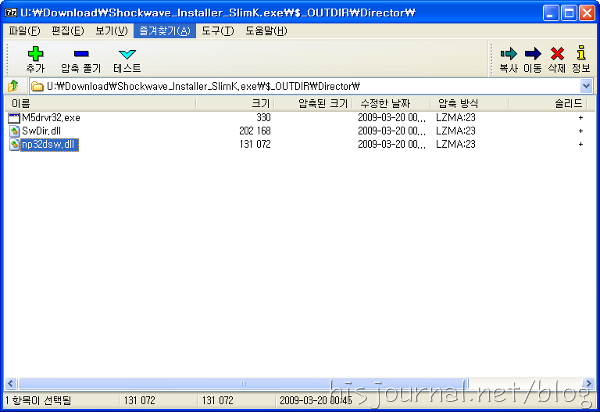Open the Help (도움말) menu

[x=266, y=31]
